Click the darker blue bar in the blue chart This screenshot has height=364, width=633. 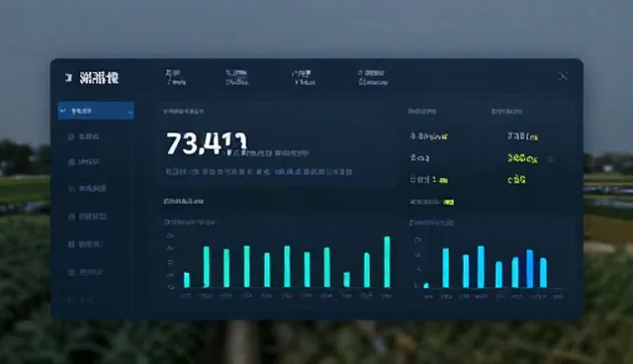[x=530, y=269]
